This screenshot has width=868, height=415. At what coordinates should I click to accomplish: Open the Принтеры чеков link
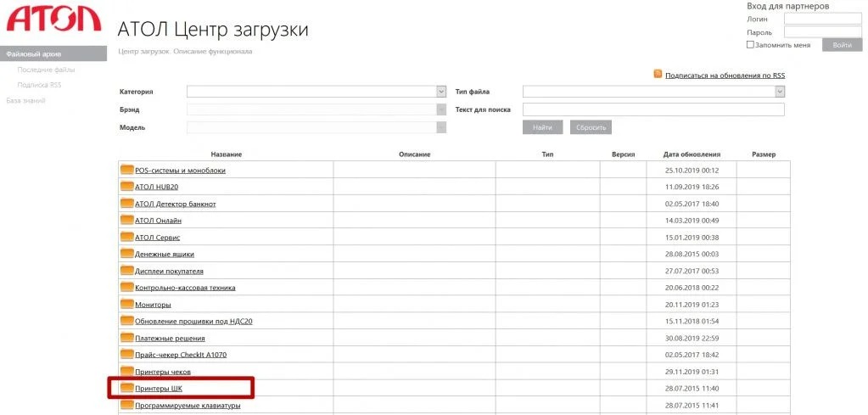[x=163, y=372]
